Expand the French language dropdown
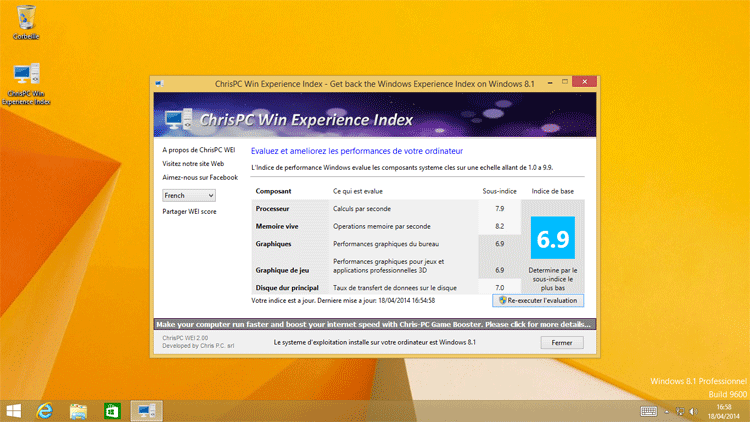750x422 pixels. [189, 195]
